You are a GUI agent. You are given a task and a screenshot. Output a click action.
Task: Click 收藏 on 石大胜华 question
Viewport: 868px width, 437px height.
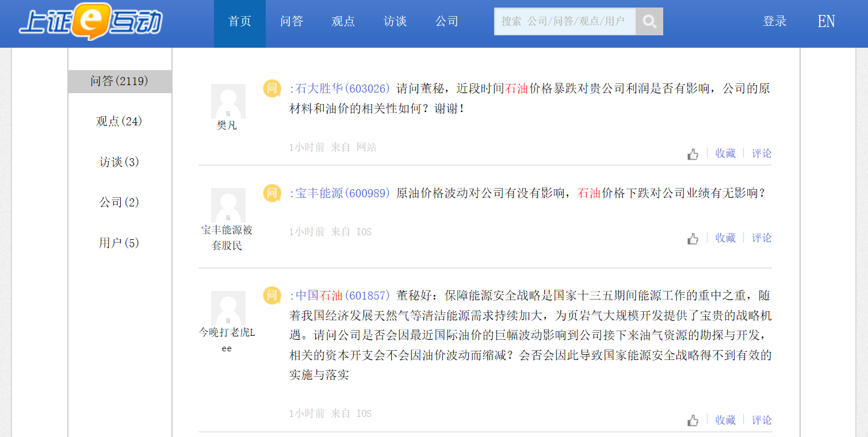[x=725, y=154]
